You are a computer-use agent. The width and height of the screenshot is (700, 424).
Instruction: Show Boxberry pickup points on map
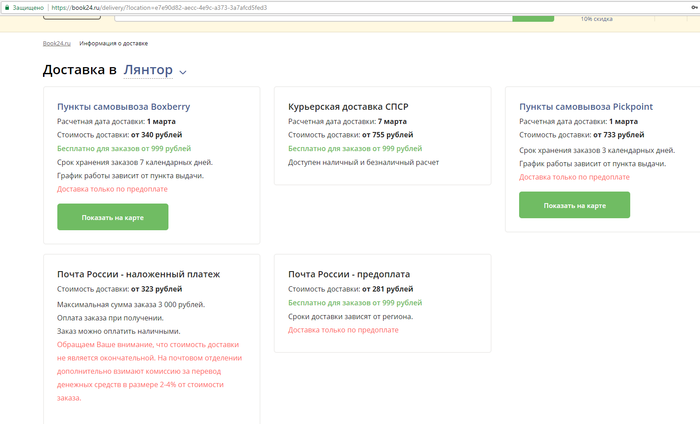pyautogui.click(x=113, y=217)
